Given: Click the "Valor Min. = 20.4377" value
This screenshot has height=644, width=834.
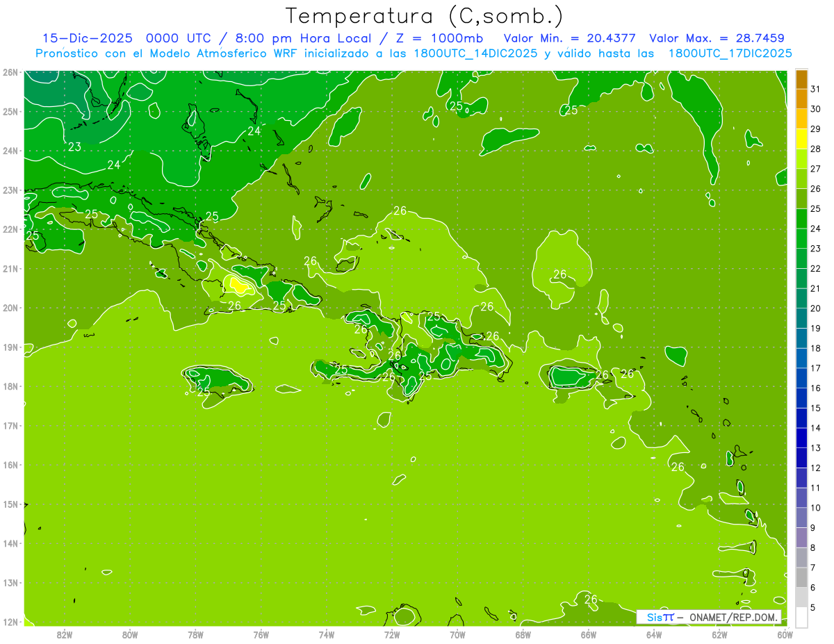Looking at the screenshot, I should tap(570, 38).
